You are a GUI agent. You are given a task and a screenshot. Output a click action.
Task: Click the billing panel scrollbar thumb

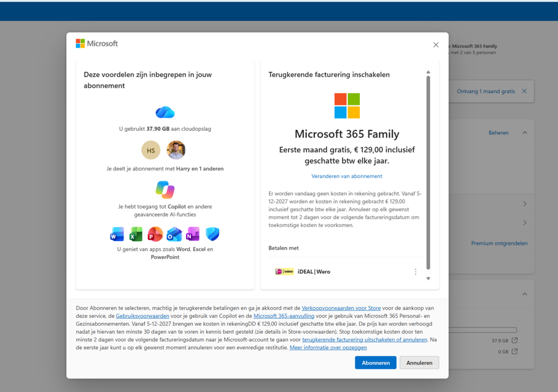(x=428, y=172)
